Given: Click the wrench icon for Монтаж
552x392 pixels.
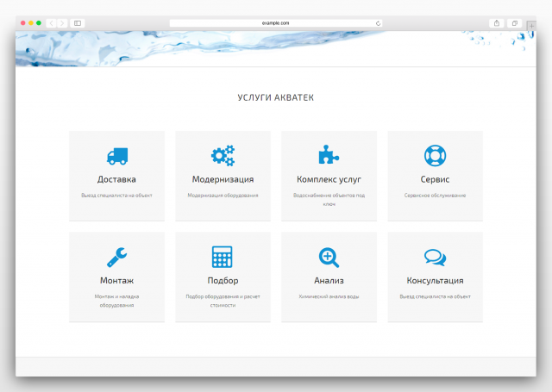Looking at the screenshot, I should (x=117, y=257).
